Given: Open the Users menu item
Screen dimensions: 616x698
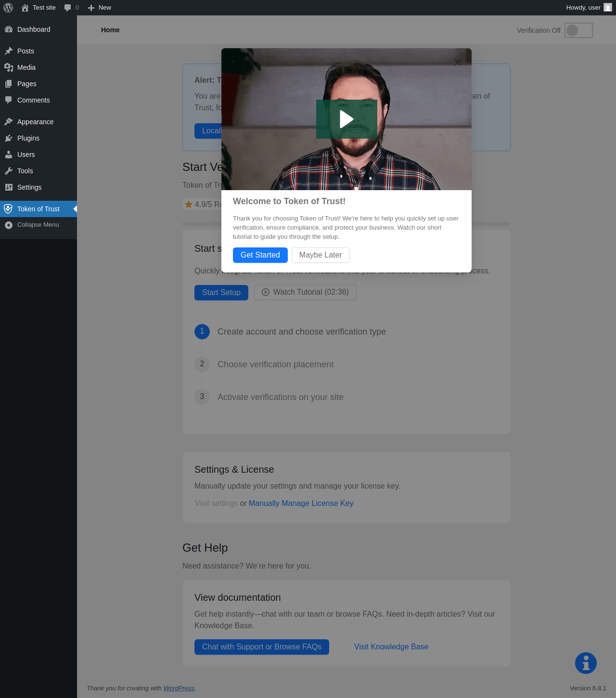Looking at the screenshot, I should 38,155.
